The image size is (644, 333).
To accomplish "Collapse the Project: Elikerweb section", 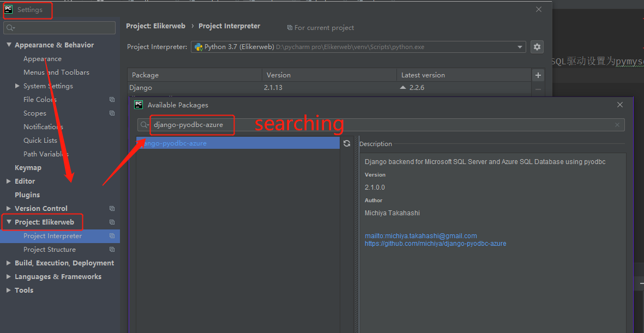I will (x=9, y=222).
